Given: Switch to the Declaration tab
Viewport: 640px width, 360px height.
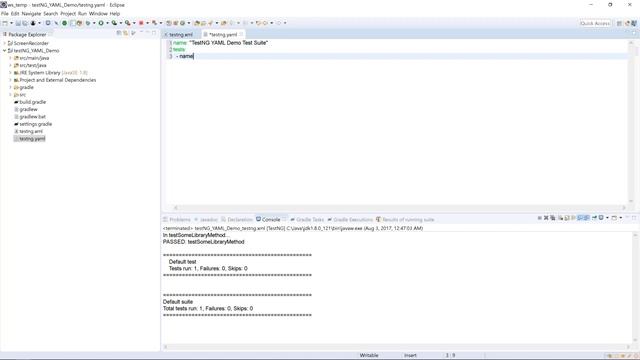Looking at the screenshot, I should click(237, 220).
